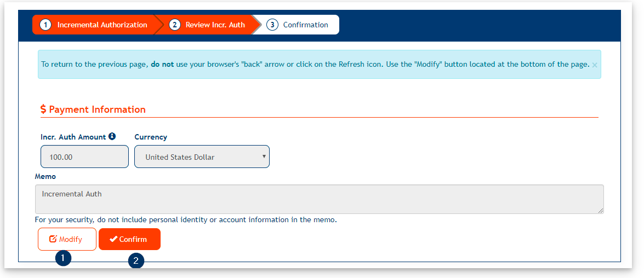Viewport: 644px width, 278px height.
Task: Click callout badge 1 below Modify
Action: (64, 258)
